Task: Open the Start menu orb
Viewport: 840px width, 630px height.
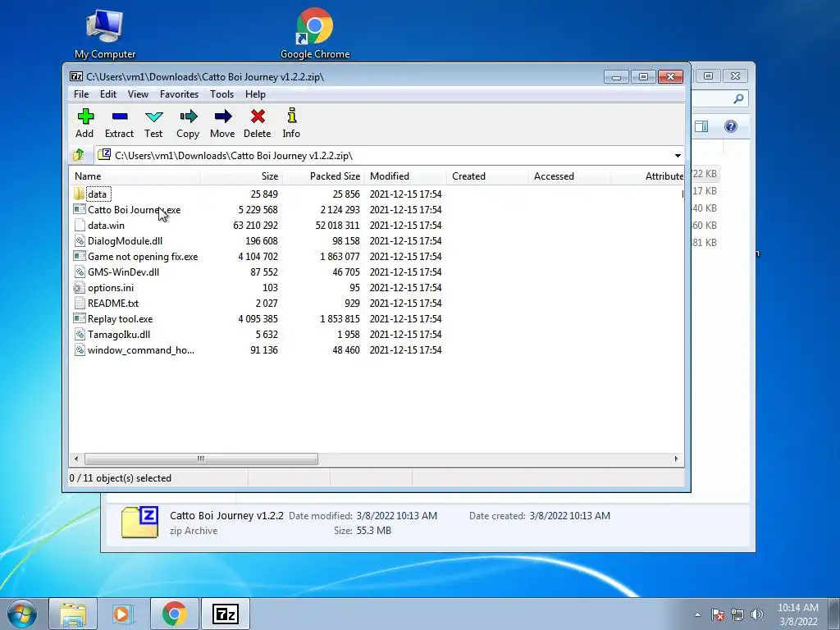Action: tap(22, 614)
